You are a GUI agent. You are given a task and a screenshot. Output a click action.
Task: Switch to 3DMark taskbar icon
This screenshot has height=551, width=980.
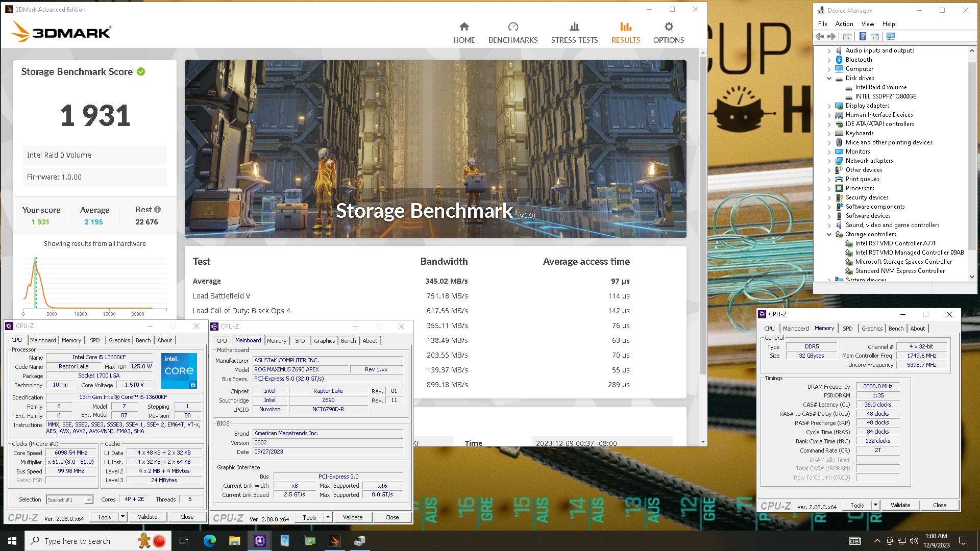coord(335,541)
